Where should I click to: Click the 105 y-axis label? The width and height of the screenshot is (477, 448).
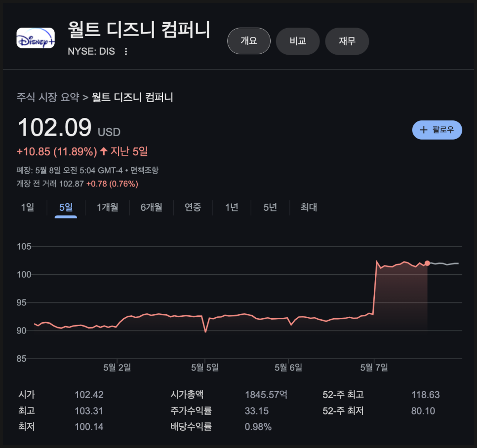pyautogui.click(x=24, y=247)
